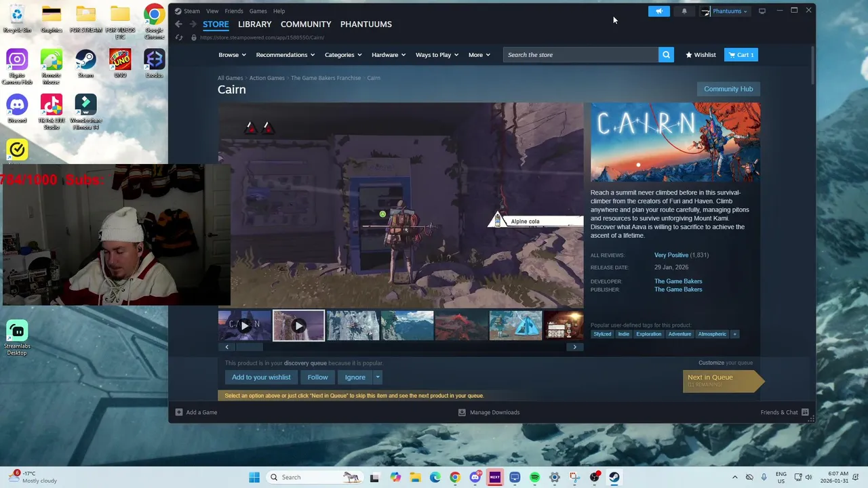Show more tags with plus button

click(x=734, y=334)
